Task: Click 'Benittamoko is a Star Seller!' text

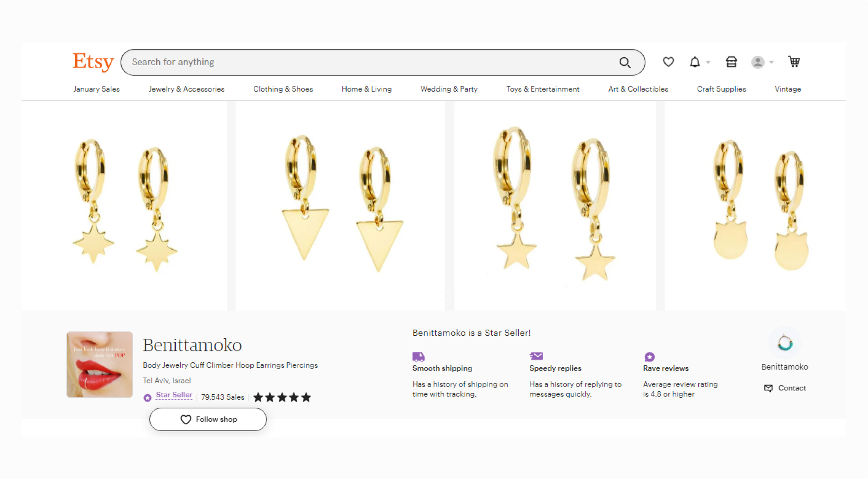Action: pos(471,333)
